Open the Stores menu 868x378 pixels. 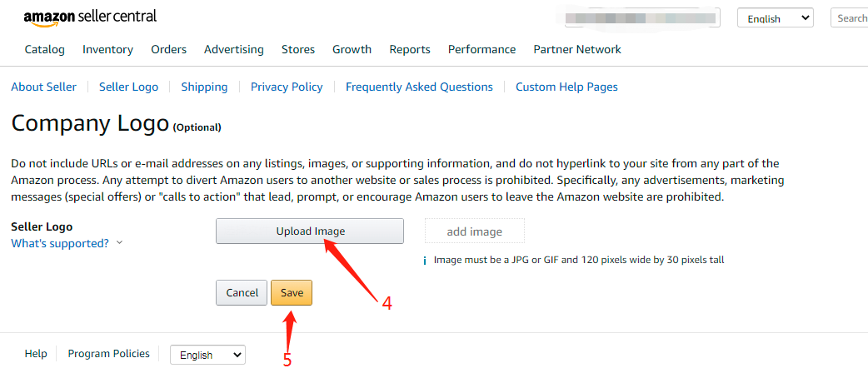tap(298, 49)
